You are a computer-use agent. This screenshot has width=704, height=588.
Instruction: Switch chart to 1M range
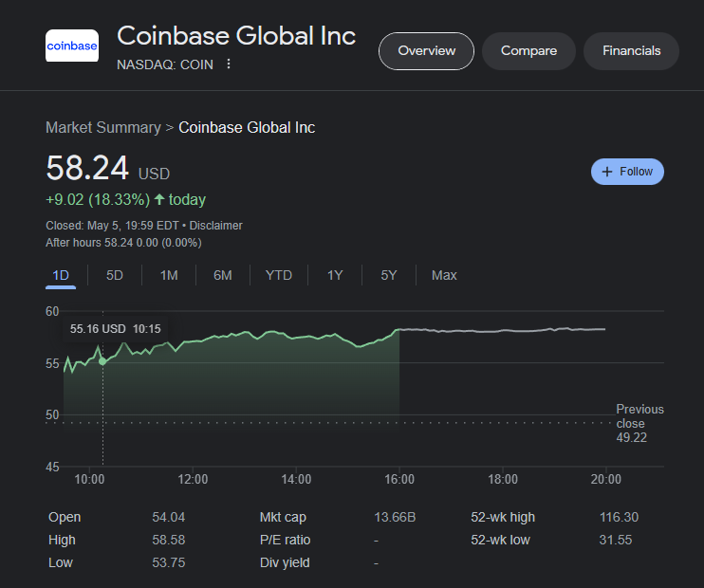(x=169, y=275)
